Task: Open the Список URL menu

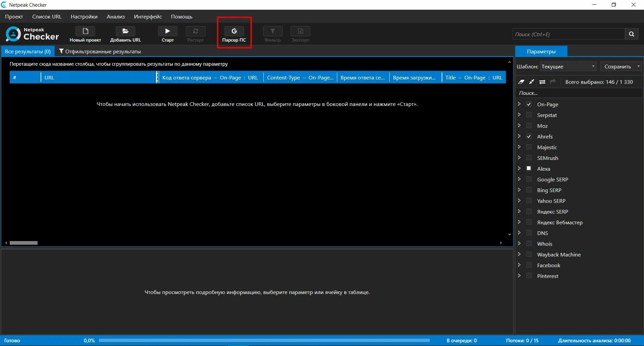Action: (x=47, y=17)
